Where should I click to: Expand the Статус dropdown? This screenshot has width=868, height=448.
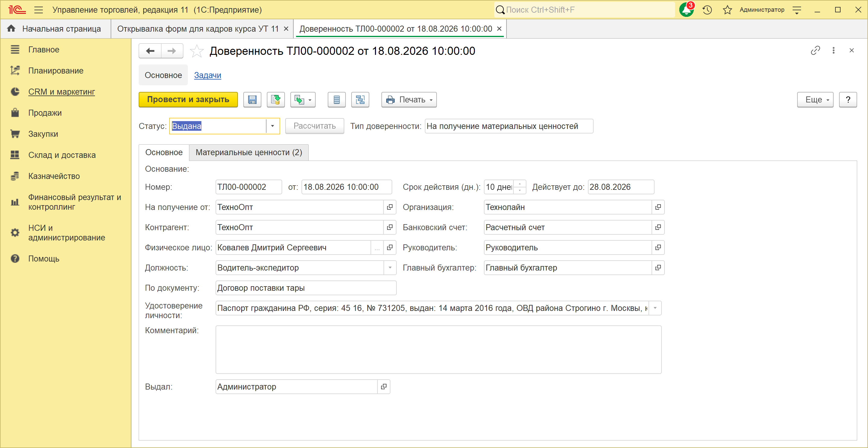coord(272,126)
